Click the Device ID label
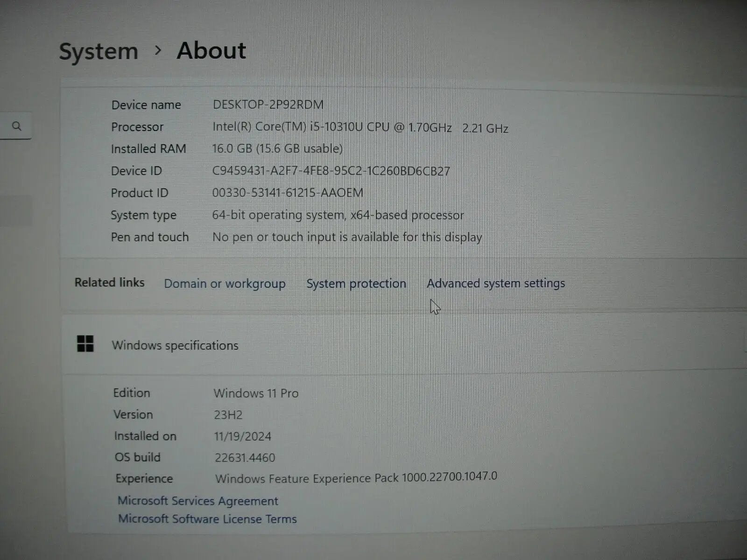Viewport: 747px width, 560px height. [x=136, y=171]
